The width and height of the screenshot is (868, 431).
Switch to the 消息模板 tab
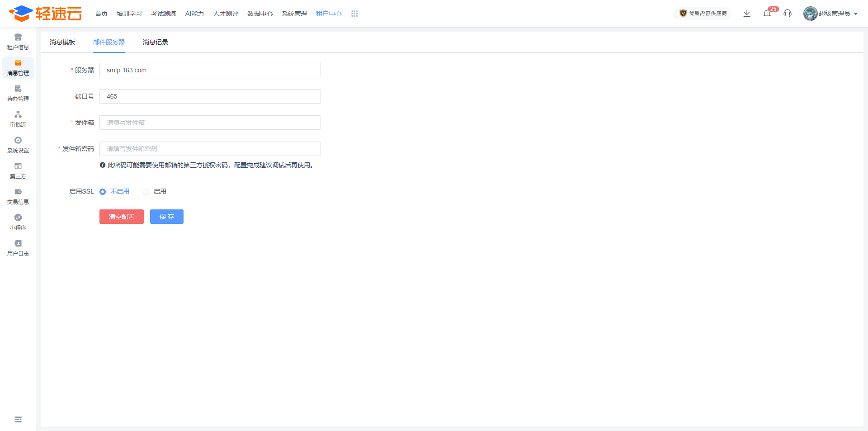62,42
